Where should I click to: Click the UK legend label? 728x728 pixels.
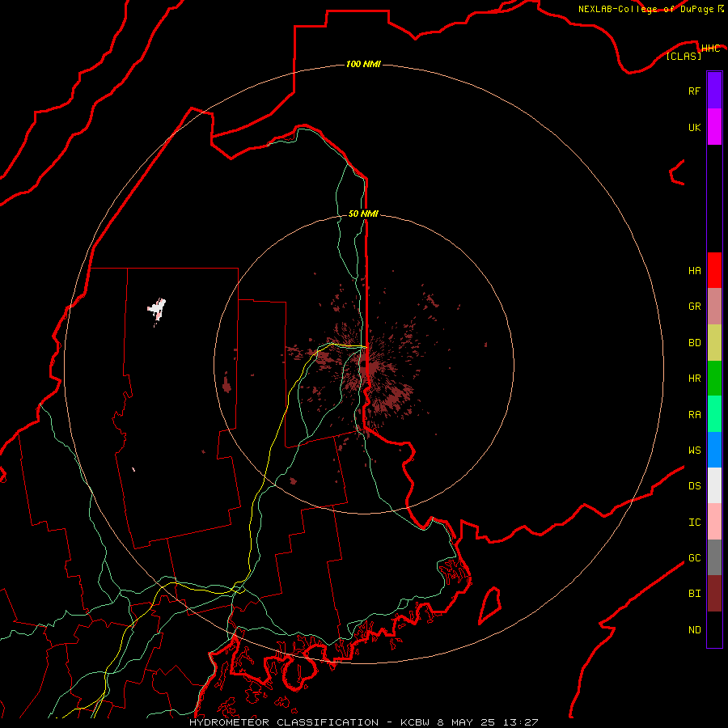[694, 127]
